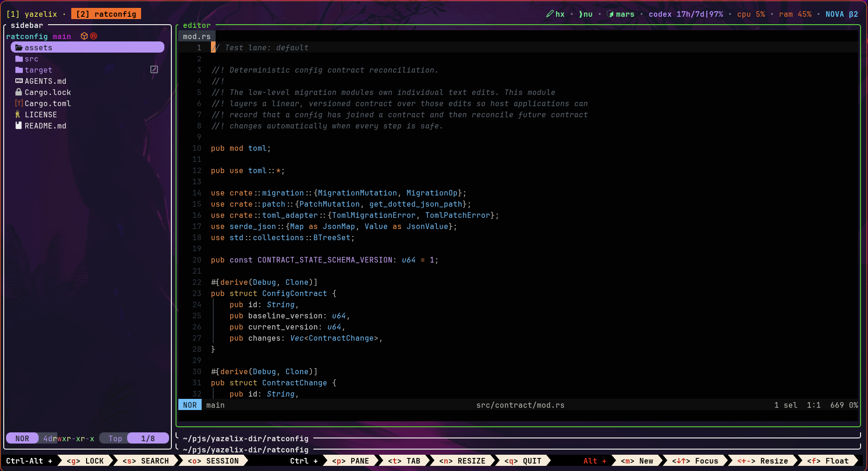Click the <f> Float hint
Image resolution: width=868 pixels, height=471 pixels.
tap(828, 461)
